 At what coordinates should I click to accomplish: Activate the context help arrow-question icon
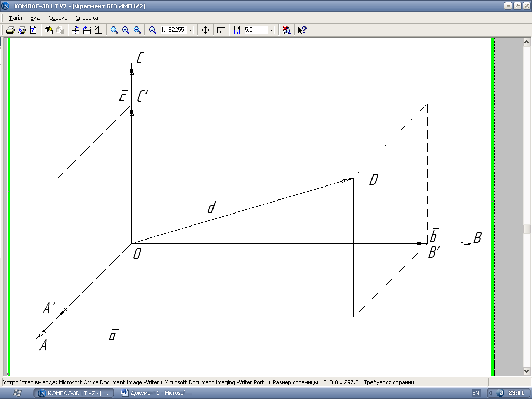[x=302, y=30]
